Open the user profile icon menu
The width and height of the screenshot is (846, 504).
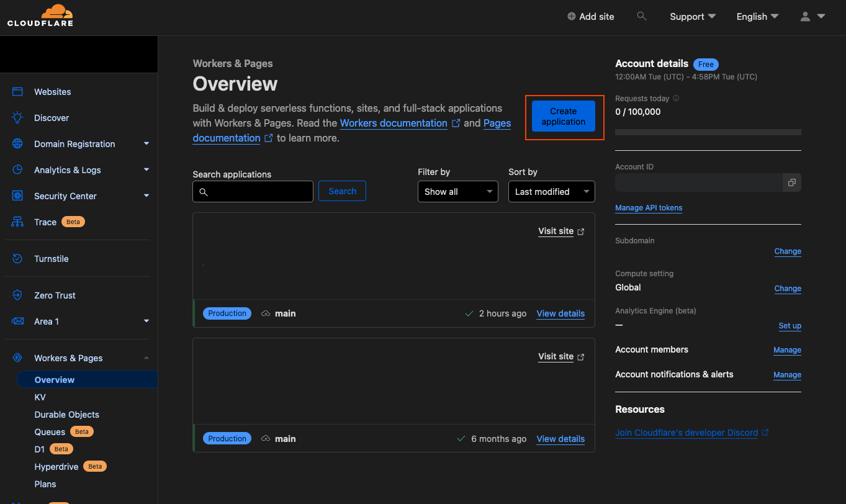click(x=812, y=17)
